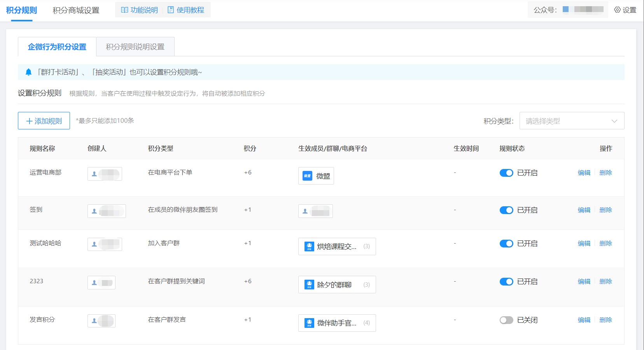Click the blurred 公众号 account name
The height and width of the screenshot is (350, 644).
(x=589, y=9)
